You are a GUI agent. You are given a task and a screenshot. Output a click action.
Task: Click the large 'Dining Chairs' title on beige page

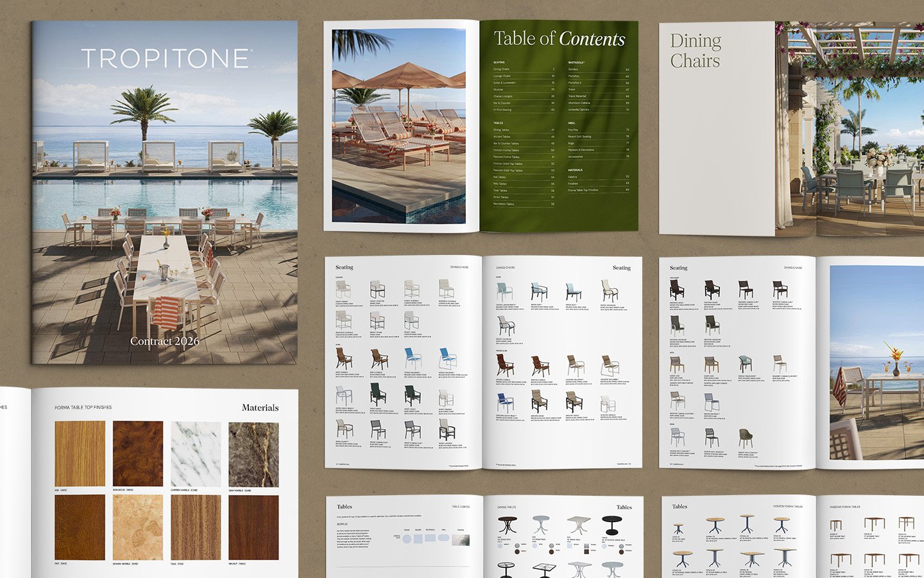[x=696, y=51]
